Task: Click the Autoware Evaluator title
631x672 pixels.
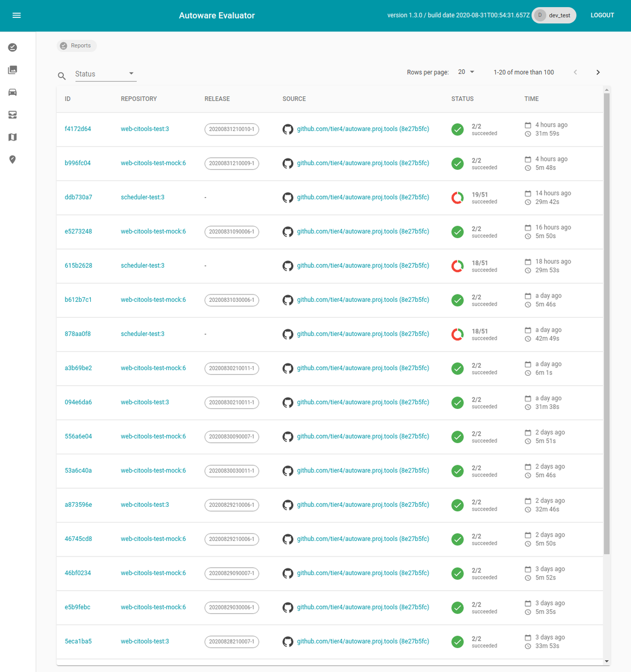Action: [x=217, y=16]
